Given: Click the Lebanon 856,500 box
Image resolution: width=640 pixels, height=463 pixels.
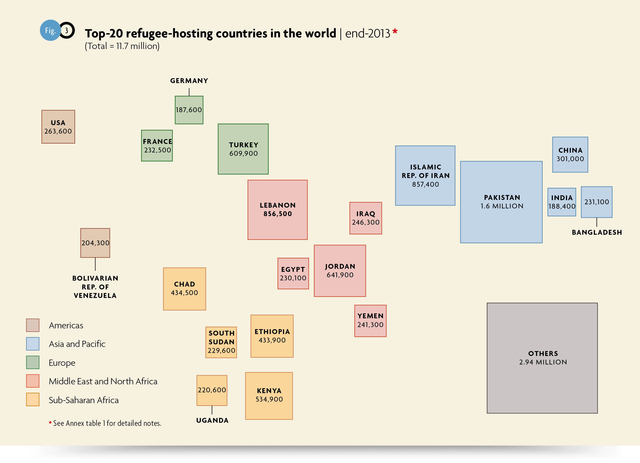Looking at the screenshot, I should point(277,210).
